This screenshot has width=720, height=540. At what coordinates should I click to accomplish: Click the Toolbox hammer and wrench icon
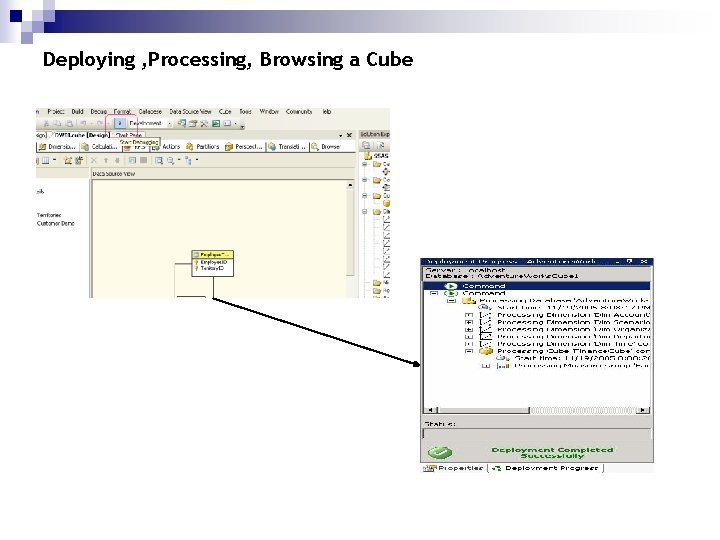pyautogui.click(x=204, y=123)
